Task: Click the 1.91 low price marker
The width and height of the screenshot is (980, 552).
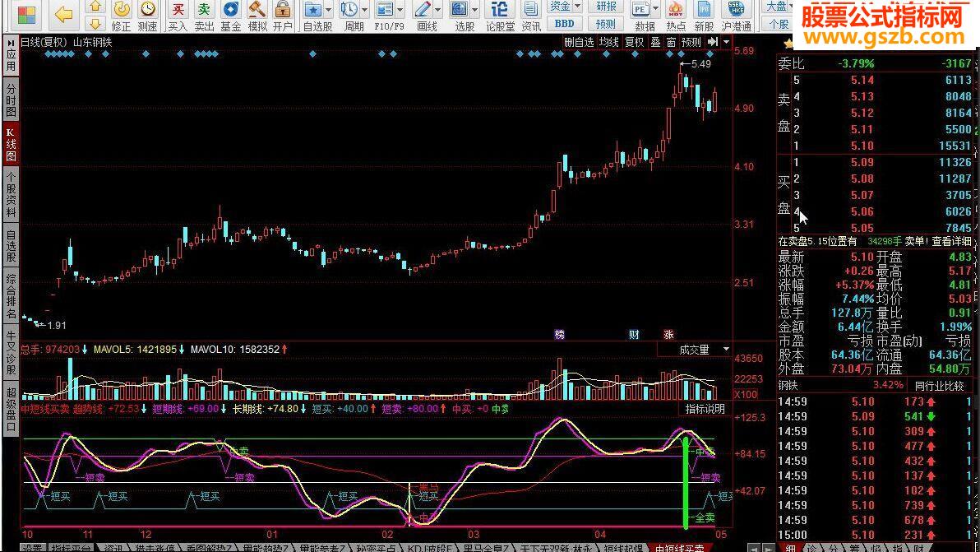Action: click(52, 325)
